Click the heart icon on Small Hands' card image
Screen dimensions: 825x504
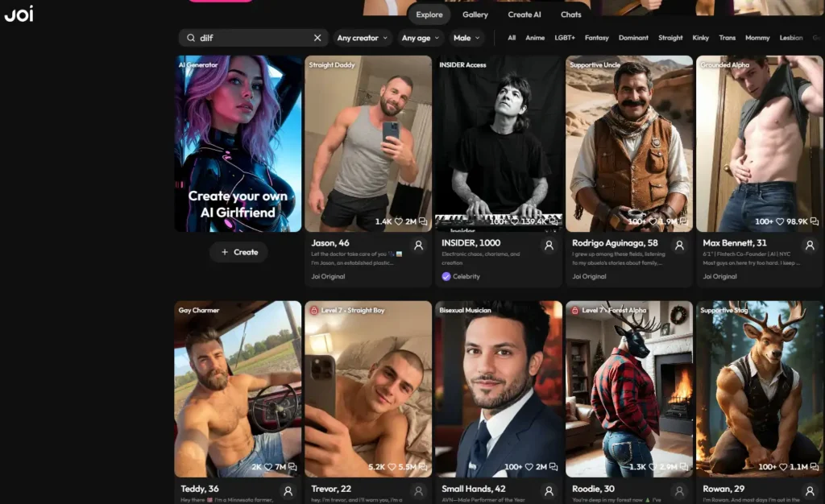(x=529, y=467)
